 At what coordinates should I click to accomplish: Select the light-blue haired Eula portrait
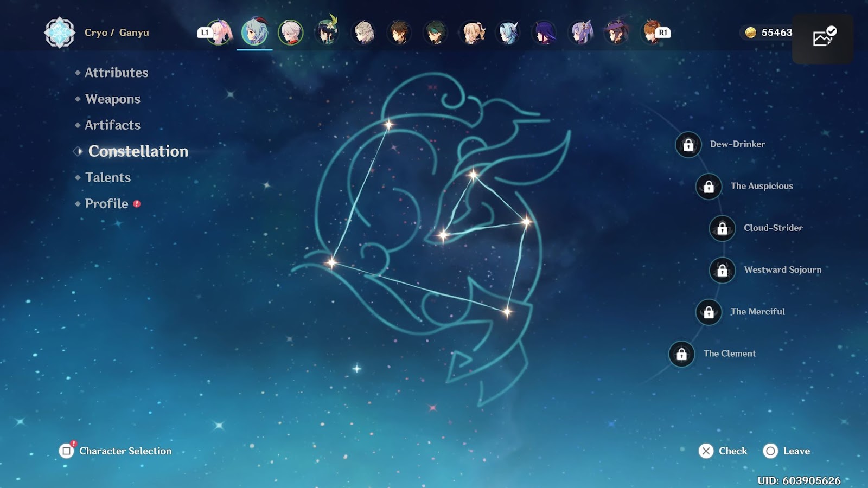click(508, 33)
